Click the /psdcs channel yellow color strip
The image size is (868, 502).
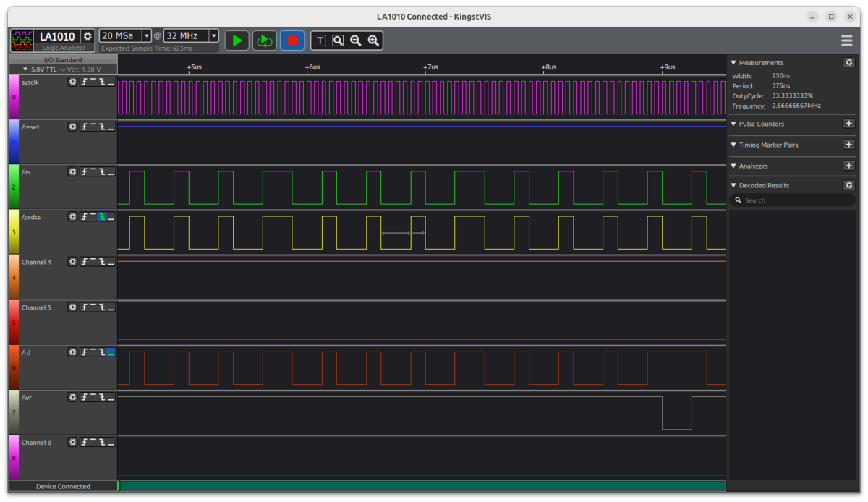pos(13,231)
